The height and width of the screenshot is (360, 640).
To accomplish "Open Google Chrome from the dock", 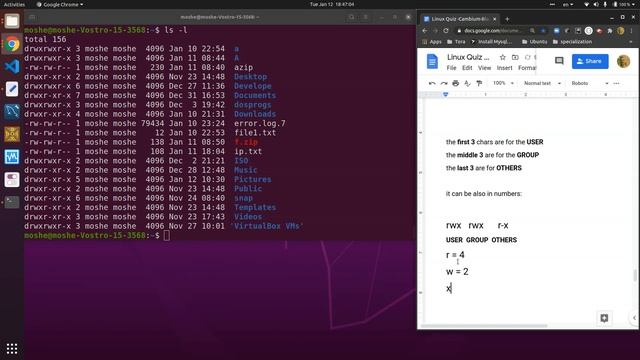I will tap(12, 44).
